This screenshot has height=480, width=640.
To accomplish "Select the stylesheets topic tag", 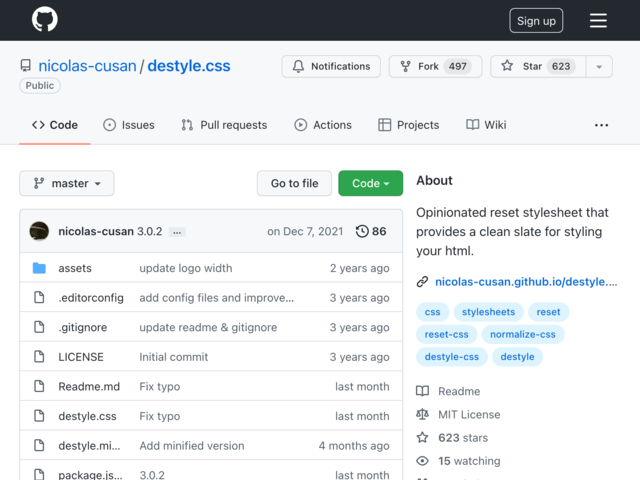I will [489, 312].
